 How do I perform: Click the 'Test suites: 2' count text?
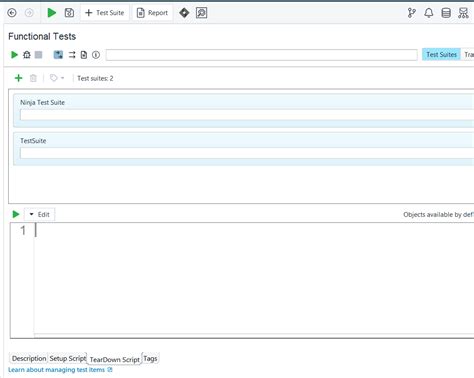click(x=95, y=78)
